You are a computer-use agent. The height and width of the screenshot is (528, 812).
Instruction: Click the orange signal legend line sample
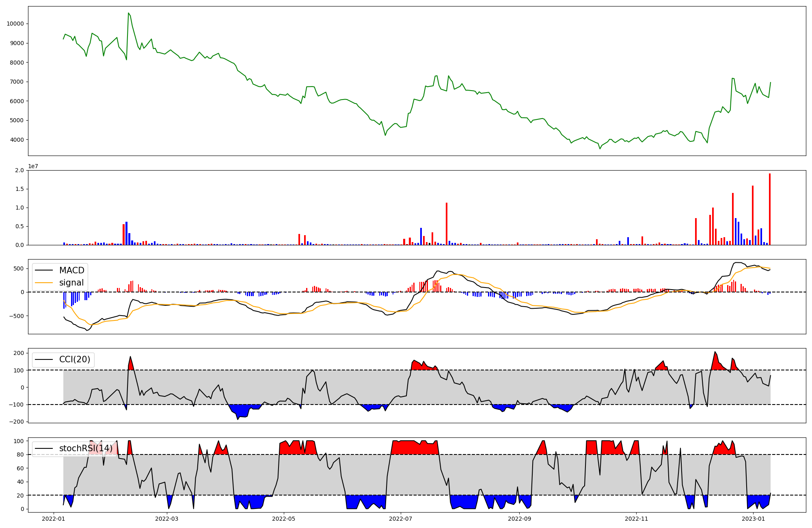coord(44,283)
